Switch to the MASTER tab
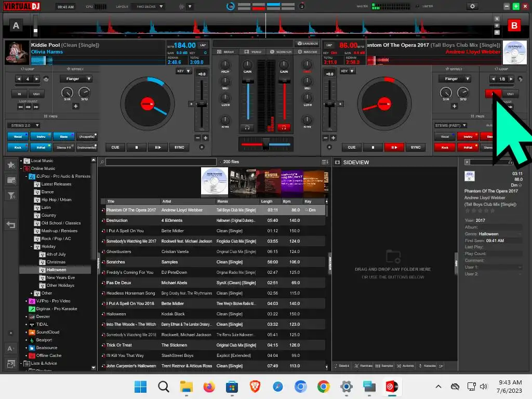Viewport: 532px width, 399px height. coord(308,52)
